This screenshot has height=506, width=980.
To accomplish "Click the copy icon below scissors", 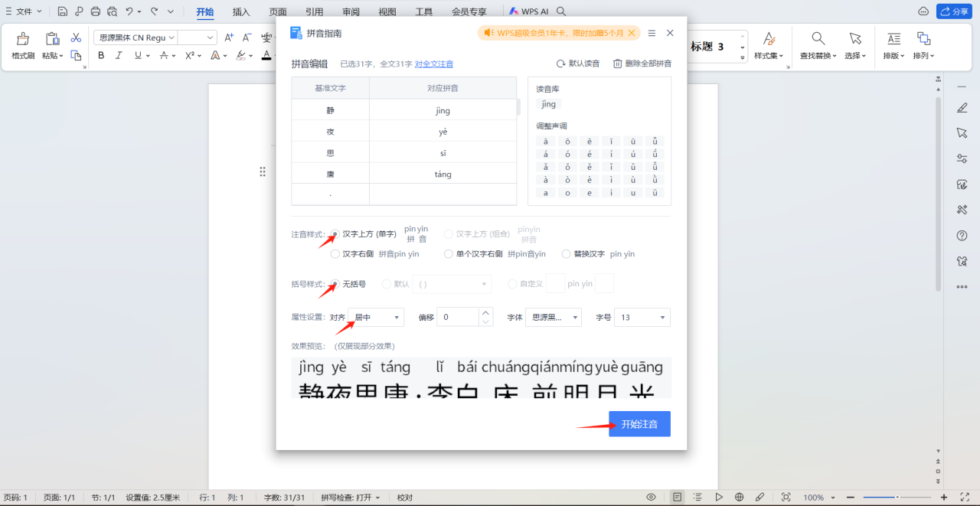I will tap(76, 55).
